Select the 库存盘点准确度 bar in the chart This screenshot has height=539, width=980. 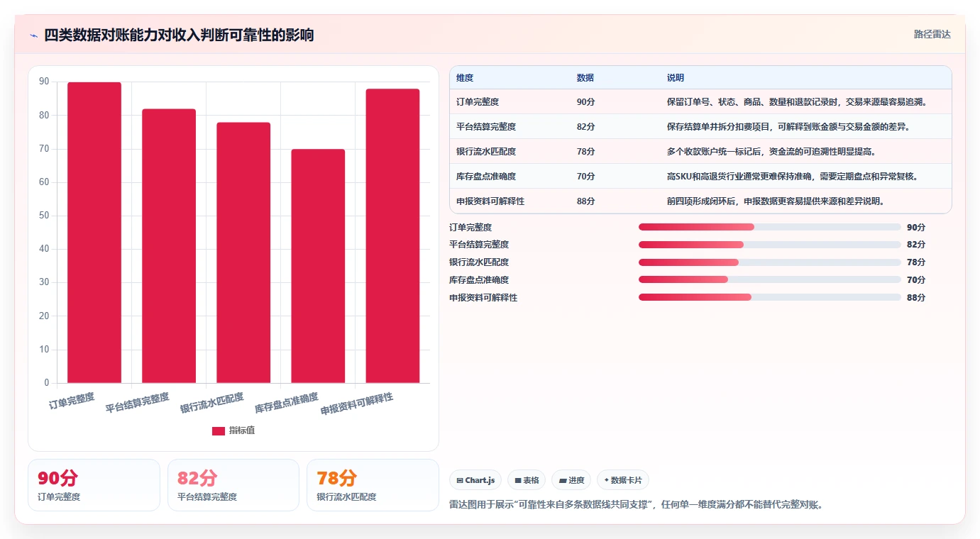(318, 266)
